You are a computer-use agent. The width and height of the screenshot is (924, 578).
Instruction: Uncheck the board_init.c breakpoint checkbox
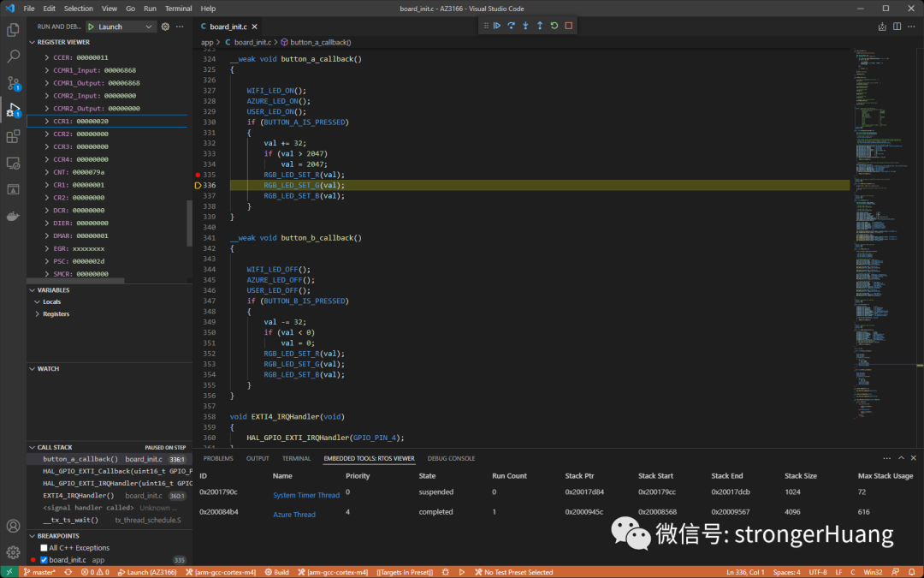pos(44,560)
